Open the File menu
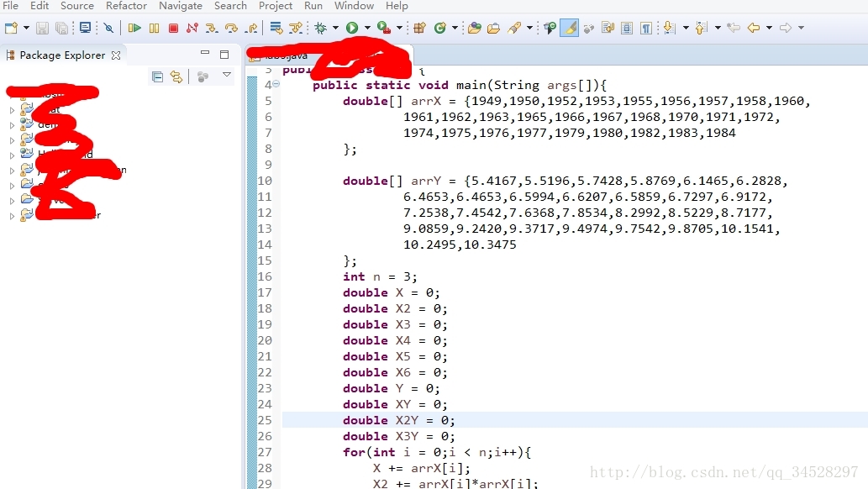Viewport: 868px width, 489px height. coord(11,6)
